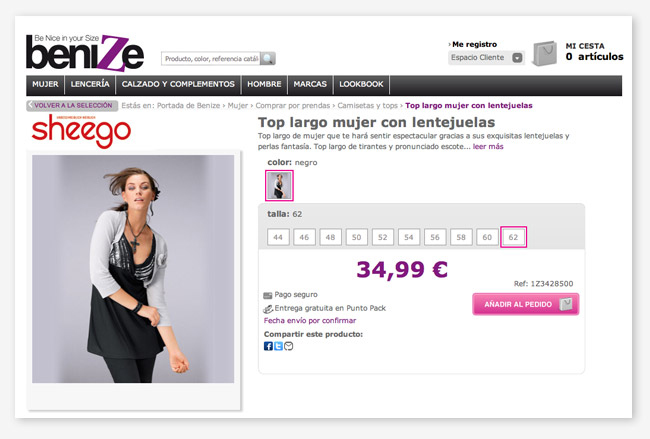The width and height of the screenshot is (650, 439).
Task: Open the MUJER menu
Action: coord(45,84)
